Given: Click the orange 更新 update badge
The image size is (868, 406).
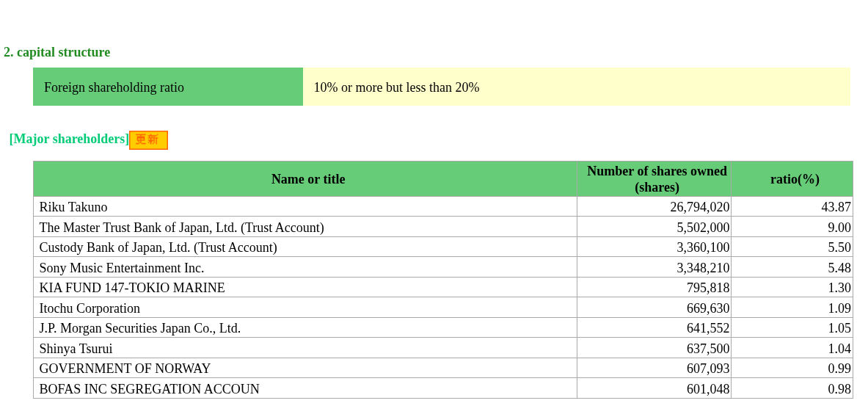Looking at the screenshot, I should 148,139.
